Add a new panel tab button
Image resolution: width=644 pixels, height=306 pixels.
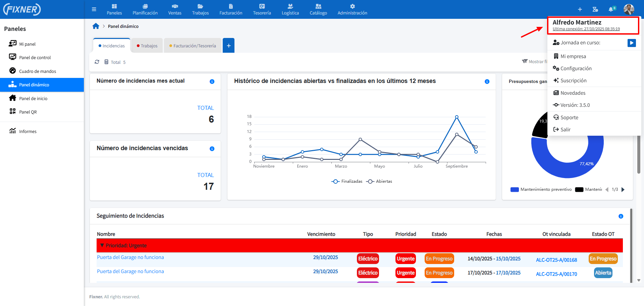228,46
